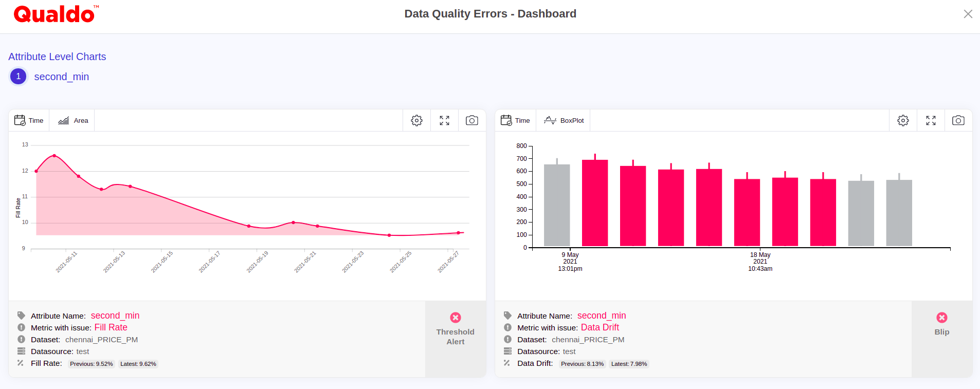Image resolution: width=980 pixels, height=389 pixels.
Task: Click the Blip label
Action: [942, 332]
